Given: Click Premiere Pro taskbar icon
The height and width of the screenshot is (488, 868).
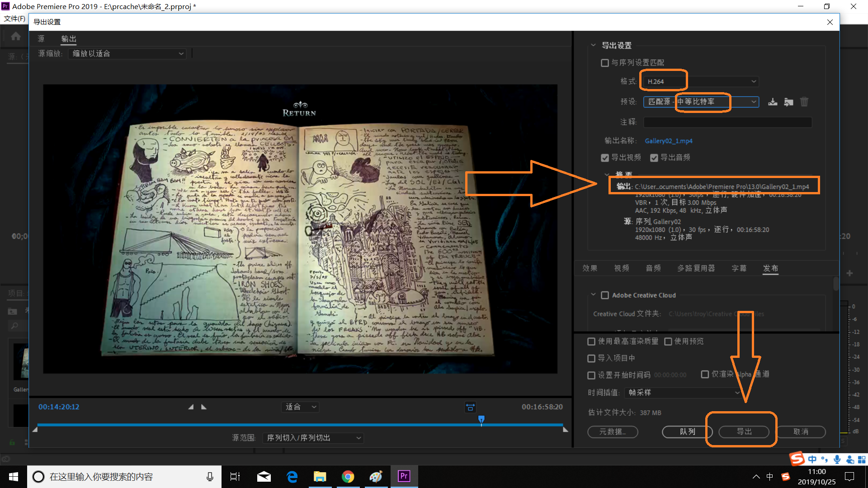Looking at the screenshot, I should coord(404,476).
